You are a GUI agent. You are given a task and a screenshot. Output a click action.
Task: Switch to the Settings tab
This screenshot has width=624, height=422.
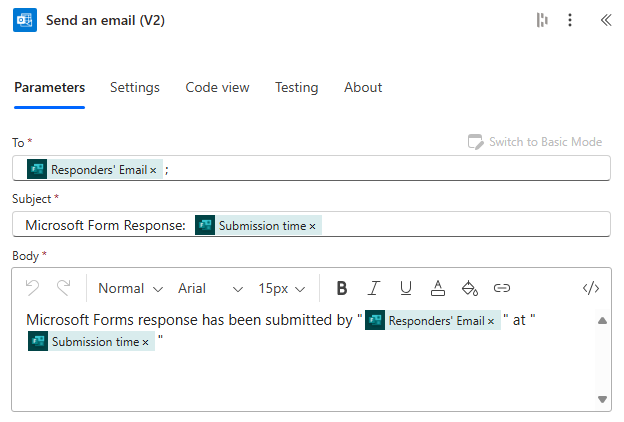coord(135,87)
